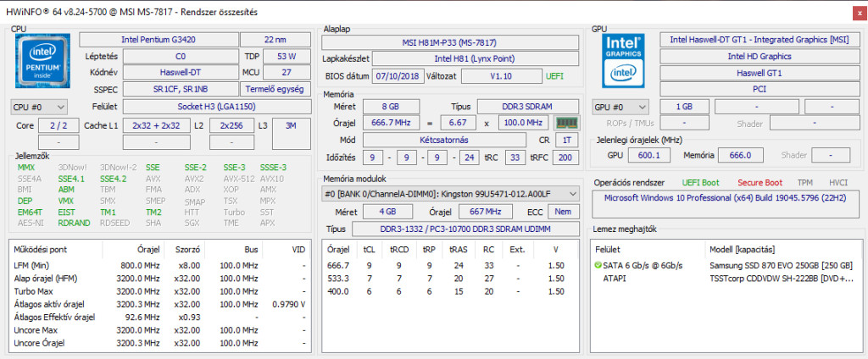Click the Intel H81 (Lynx Point) chipset field
Image resolution: width=868 pixels, height=359 pixels.
(476, 58)
